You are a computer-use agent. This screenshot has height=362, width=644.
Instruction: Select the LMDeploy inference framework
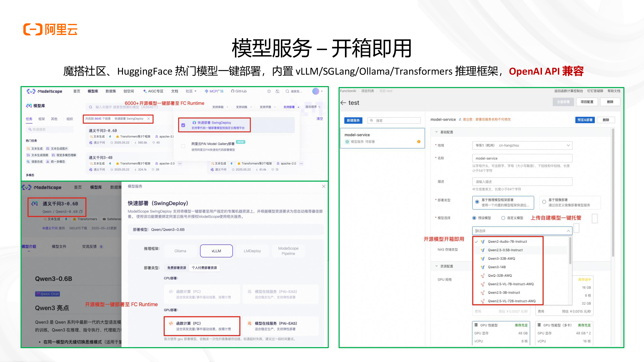click(x=252, y=251)
